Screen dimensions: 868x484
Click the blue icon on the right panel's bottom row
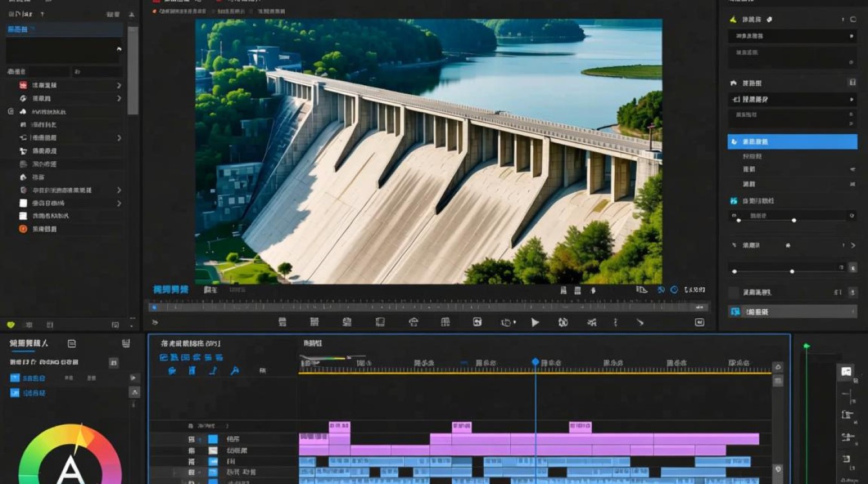click(x=734, y=312)
